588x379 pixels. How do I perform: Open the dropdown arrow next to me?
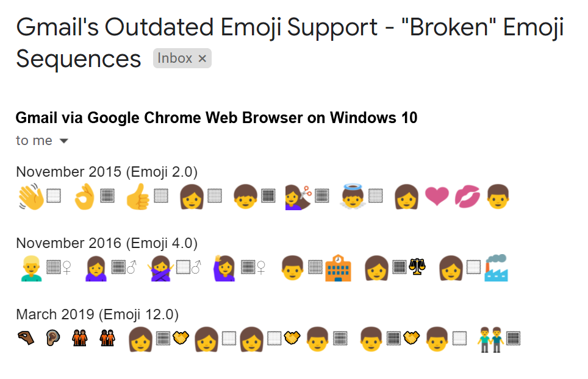pyautogui.click(x=63, y=140)
